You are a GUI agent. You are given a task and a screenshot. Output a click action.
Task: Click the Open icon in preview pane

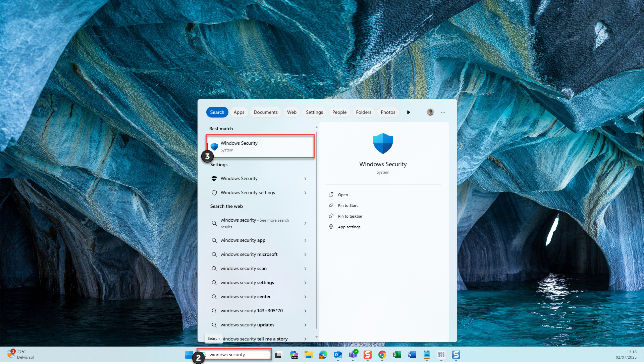[x=331, y=194]
